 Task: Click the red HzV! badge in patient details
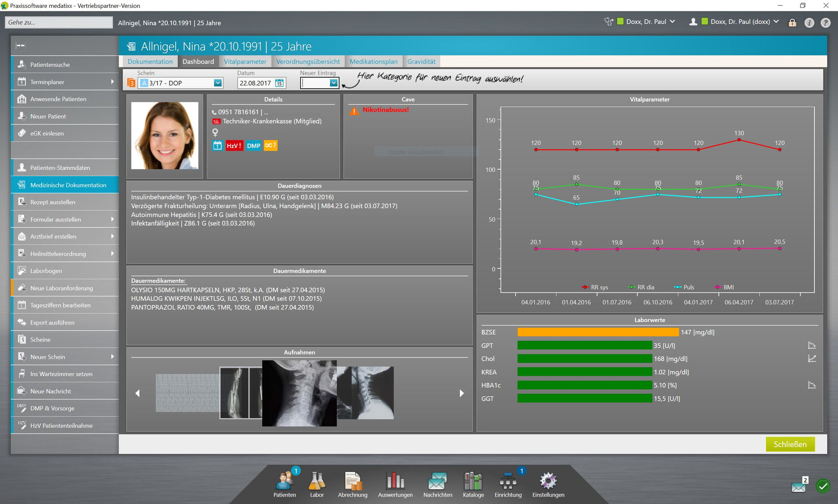click(x=234, y=145)
